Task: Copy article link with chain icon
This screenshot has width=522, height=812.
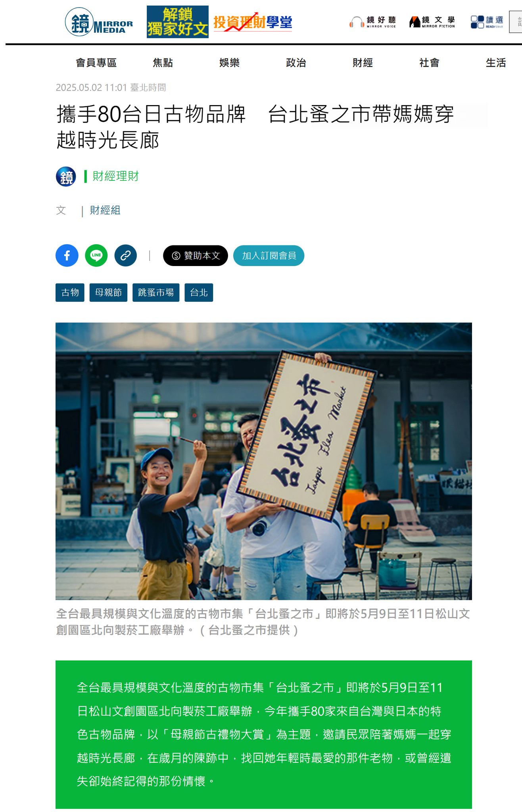Action: coord(126,255)
